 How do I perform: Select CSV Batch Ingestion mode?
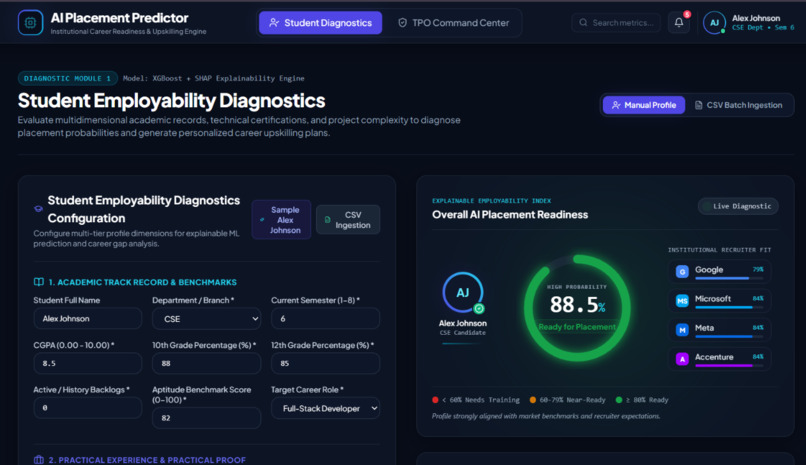tap(738, 105)
